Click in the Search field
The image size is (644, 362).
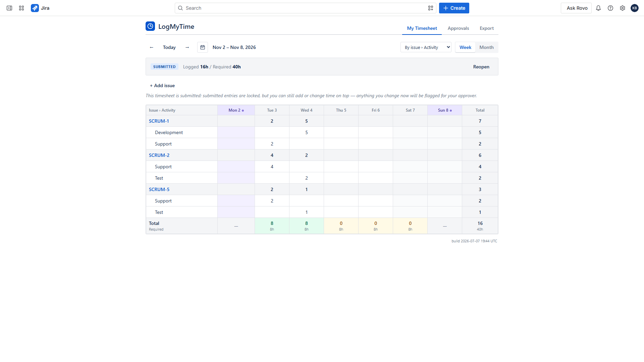coord(305,8)
